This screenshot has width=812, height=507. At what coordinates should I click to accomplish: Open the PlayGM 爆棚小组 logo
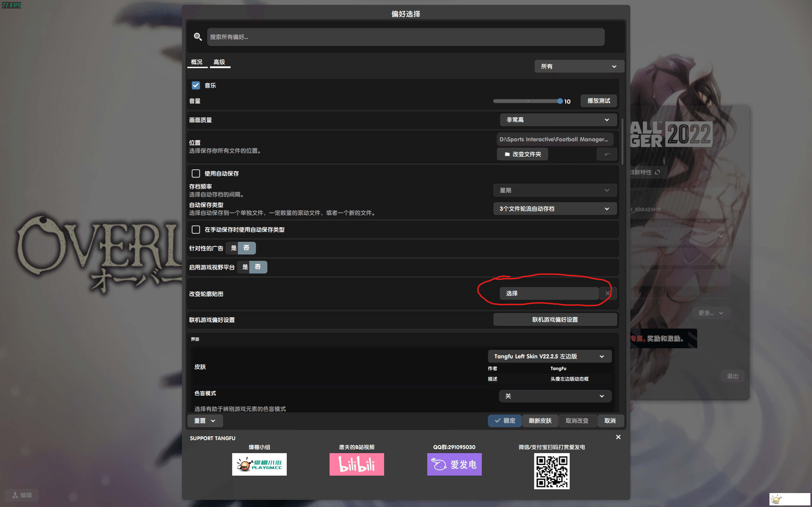tap(259, 464)
